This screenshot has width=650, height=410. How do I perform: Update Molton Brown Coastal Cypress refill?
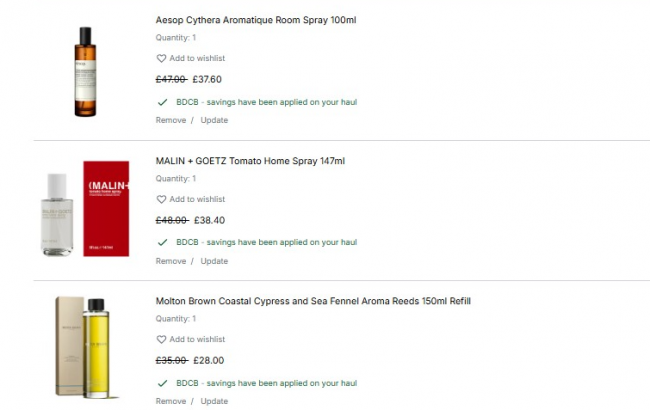tap(214, 401)
